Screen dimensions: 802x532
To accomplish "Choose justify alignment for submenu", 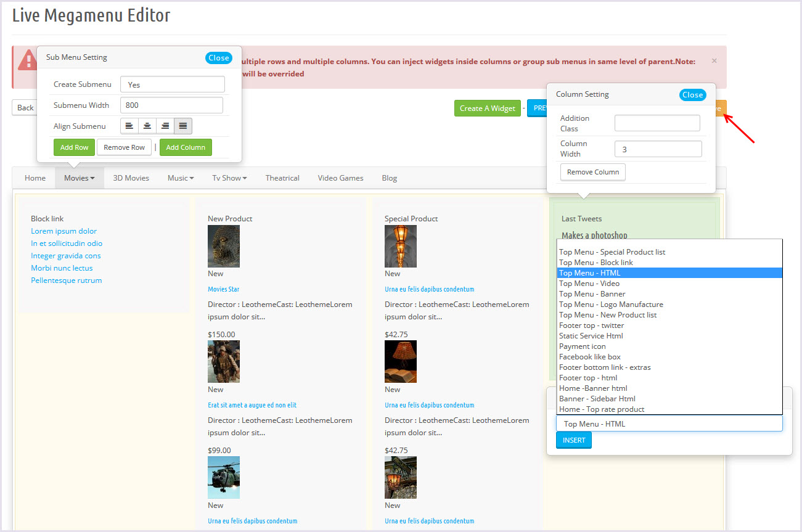I will point(183,126).
